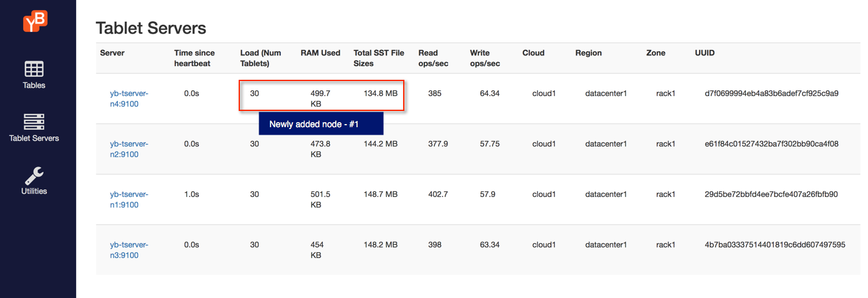Image resolution: width=868 pixels, height=298 pixels.
Task: Click the UUID column header
Action: click(705, 53)
